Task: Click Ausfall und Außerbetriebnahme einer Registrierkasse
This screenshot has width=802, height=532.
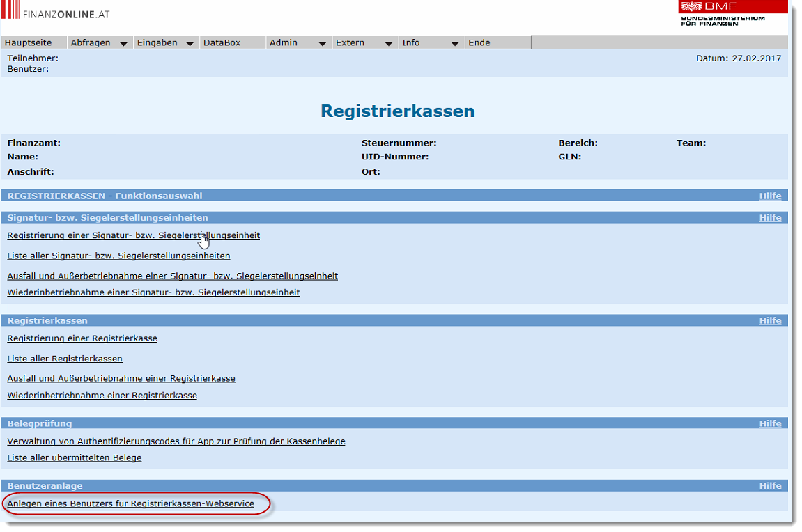Action: point(121,379)
